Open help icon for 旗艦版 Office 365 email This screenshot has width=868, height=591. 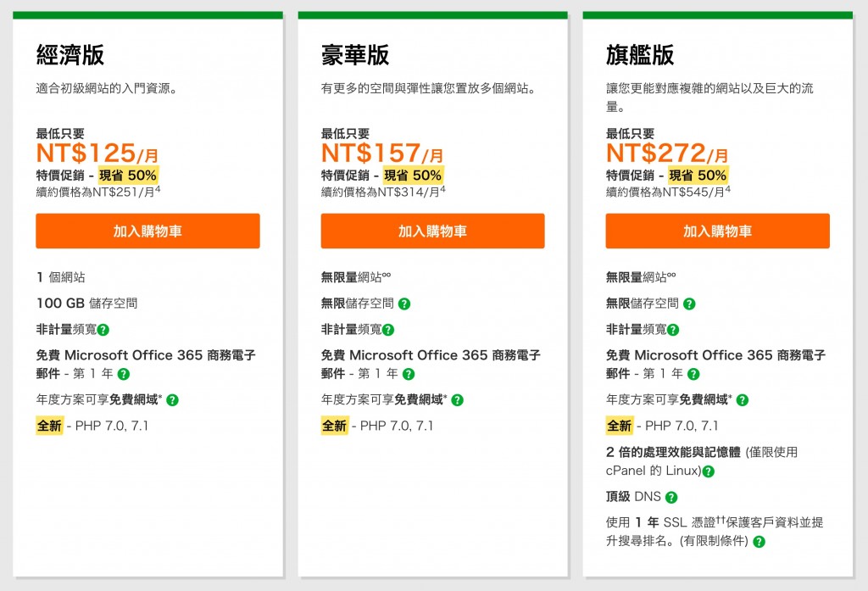(x=693, y=374)
